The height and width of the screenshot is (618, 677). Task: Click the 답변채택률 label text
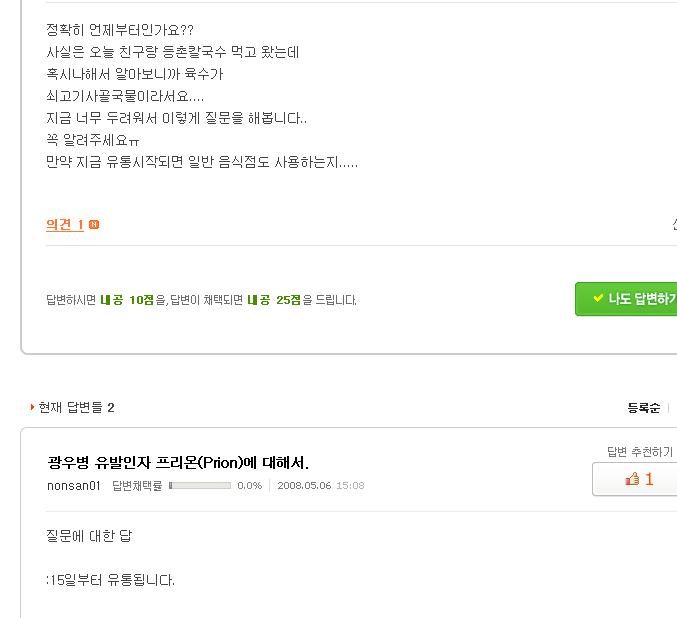click(x=137, y=486)
